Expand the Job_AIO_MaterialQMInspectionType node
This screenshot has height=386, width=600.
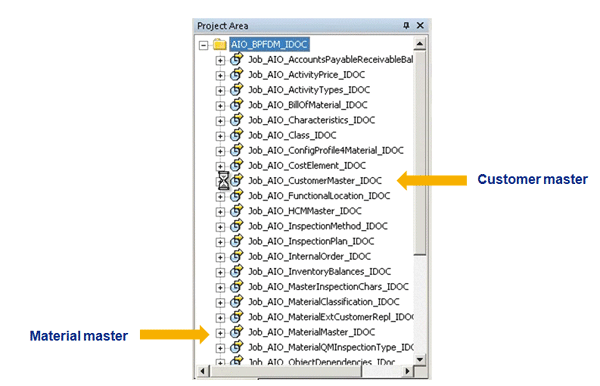coord(220,348)
